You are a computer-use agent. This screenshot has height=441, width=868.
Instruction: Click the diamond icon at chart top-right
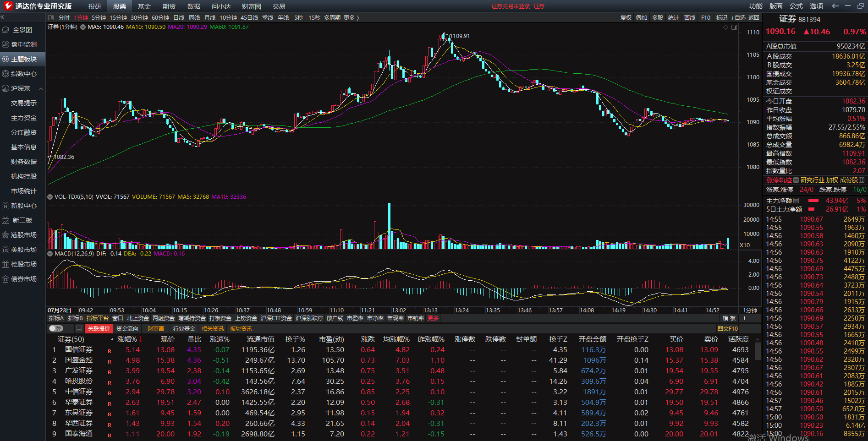coord(725,27)
